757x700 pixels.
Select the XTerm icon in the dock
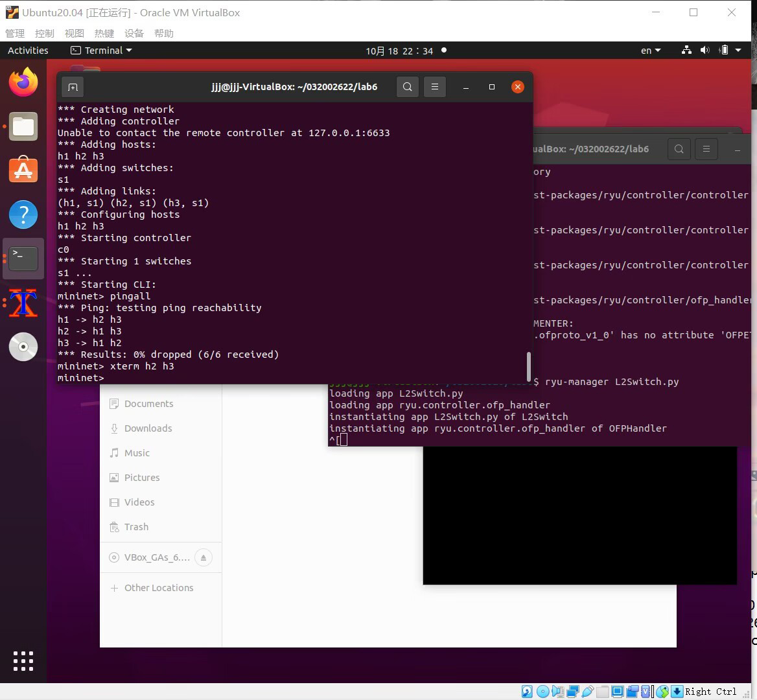tap(23, 303)
